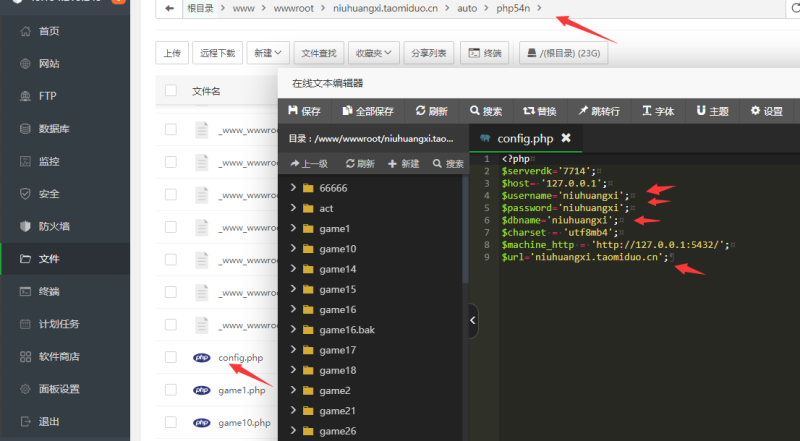The height and width of the screenshot is (441, 800).
Task: Click the /(根目录) (23G) disk button
Action: (x=564, y=53)
